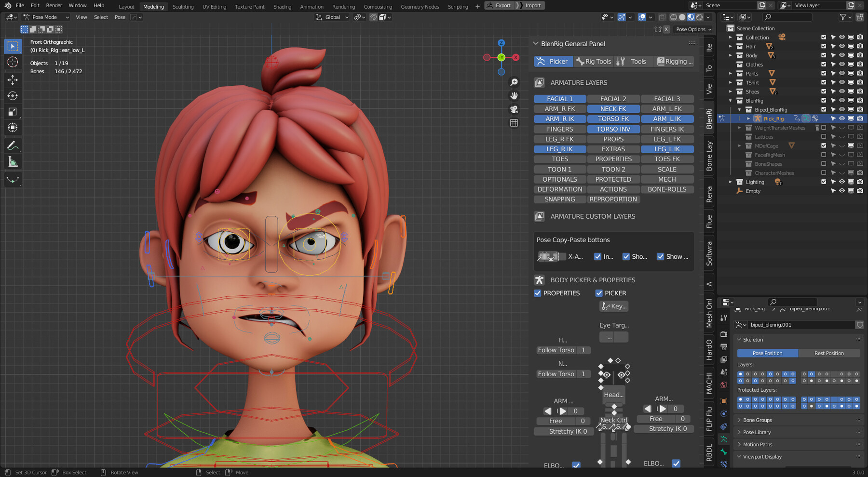
Task: Activate the Move tool
Action: coord(13,79)
